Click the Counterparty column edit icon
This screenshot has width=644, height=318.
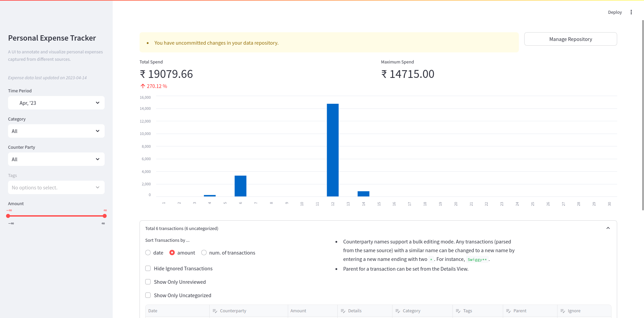tap(215, 311)
